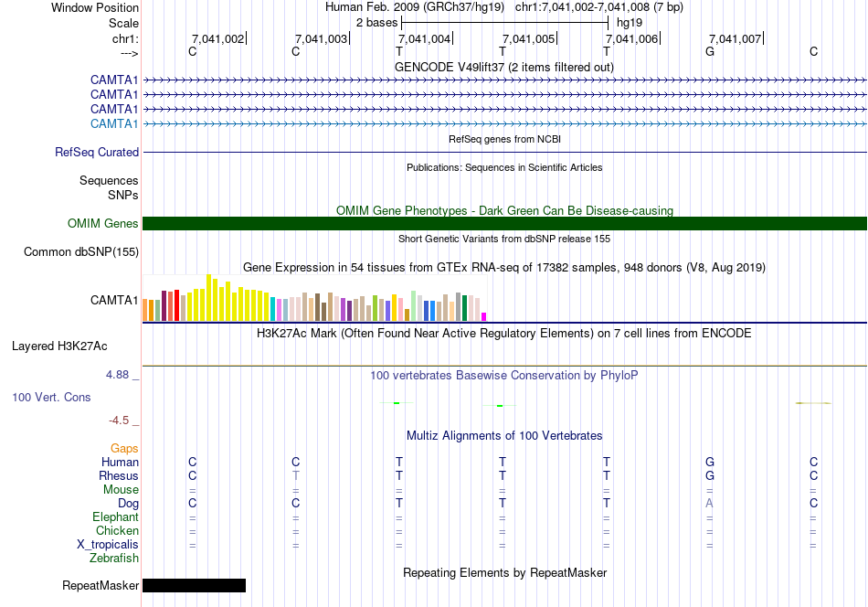Click the Layered H3K27Ac label
Viewport: 868px width, 607px height.
(59, 346)
